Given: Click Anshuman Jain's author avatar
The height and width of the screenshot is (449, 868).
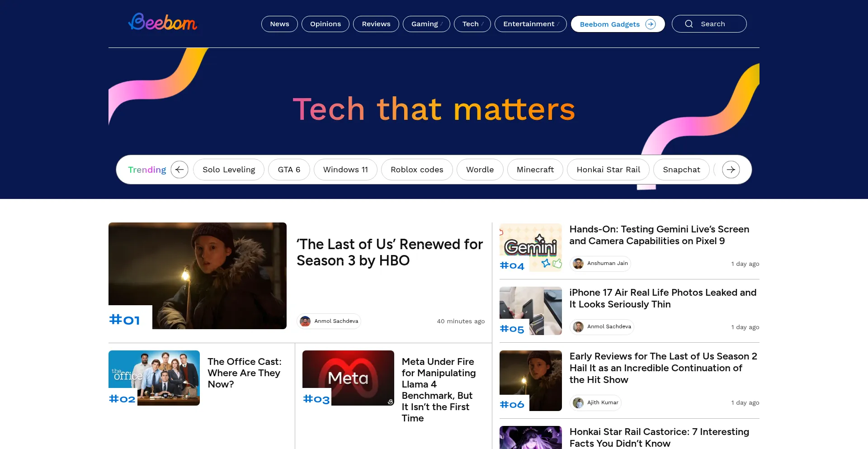Looking at the screenshot, I should point(578,264).
